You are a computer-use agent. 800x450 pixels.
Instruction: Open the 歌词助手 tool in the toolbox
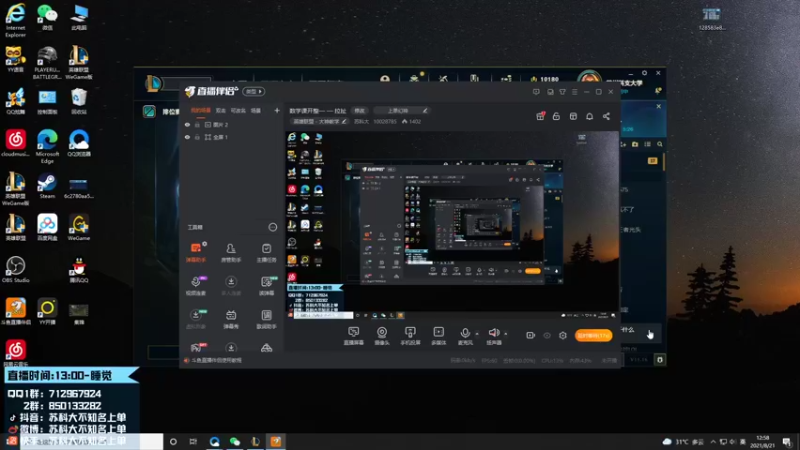pyautogui.click(x=266, y=319)
